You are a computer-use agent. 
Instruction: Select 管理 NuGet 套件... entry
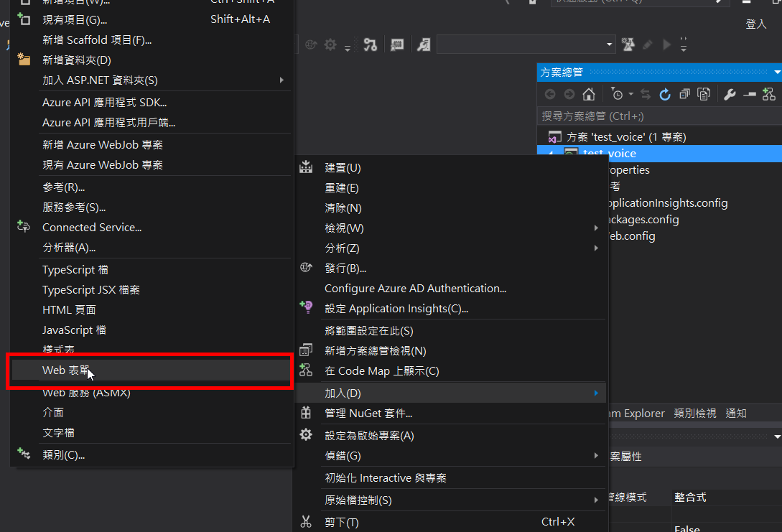[x=452, y=414]
